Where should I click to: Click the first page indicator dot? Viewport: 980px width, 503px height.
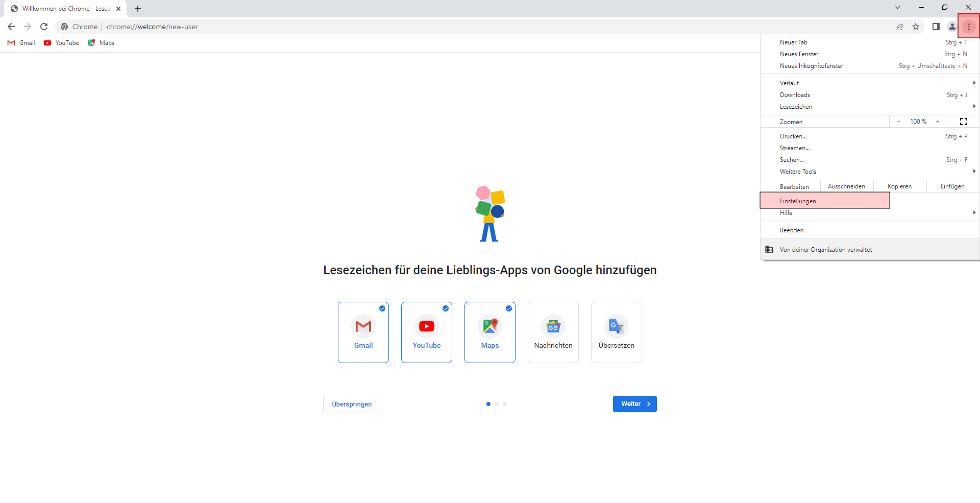click(x=488, y=404)
